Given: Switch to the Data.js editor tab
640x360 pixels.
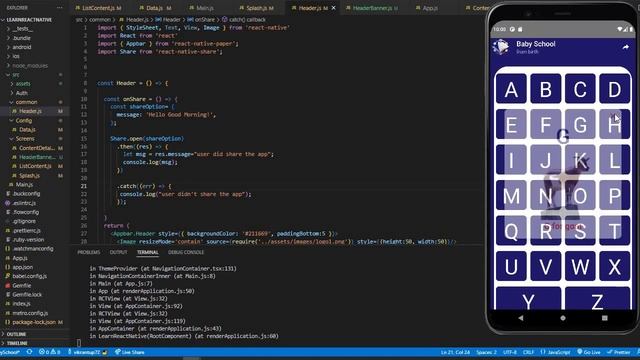Looking at the screenshot, I should 155,8.
